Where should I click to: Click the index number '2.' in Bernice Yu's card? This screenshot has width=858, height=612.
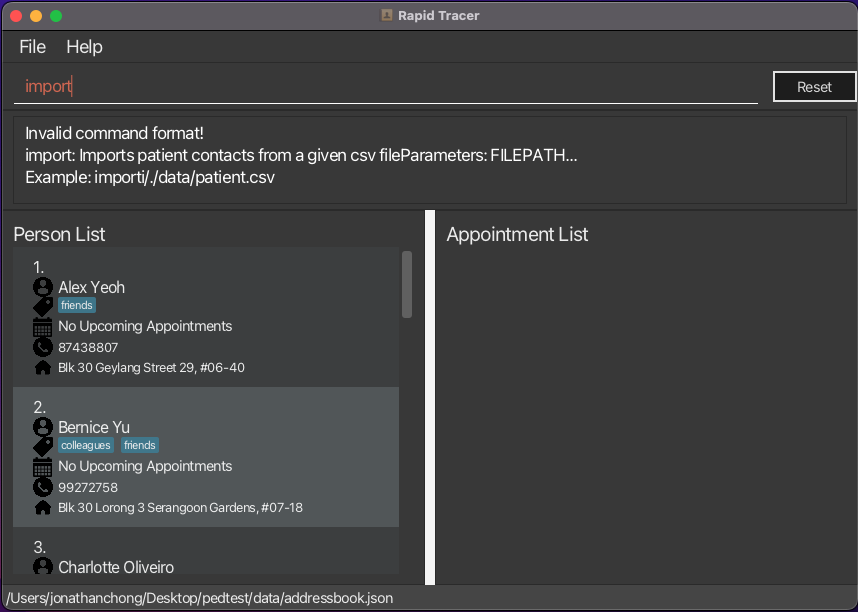(39, 407)
